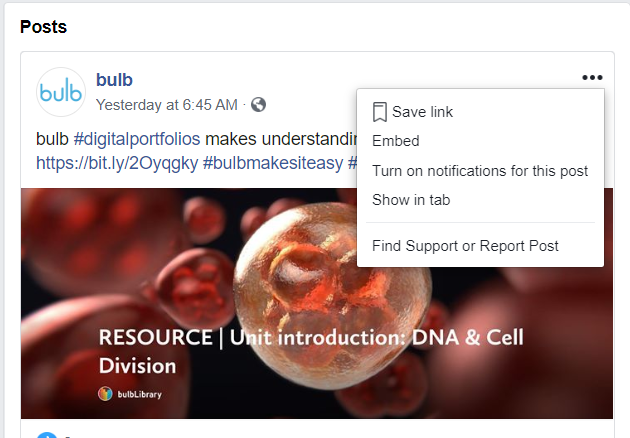
Task: Click the like reaction icon below the image
Action: pyautogui.click(x=47, y=435)
